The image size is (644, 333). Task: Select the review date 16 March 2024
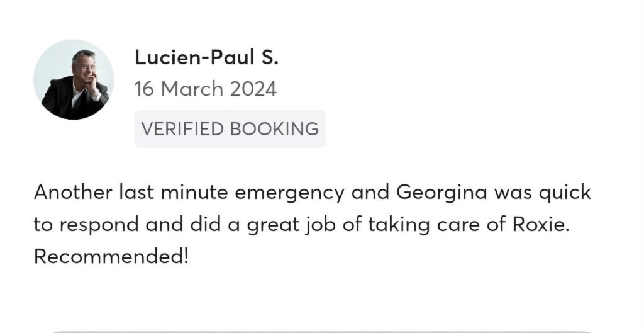click(x=205, y=89)
